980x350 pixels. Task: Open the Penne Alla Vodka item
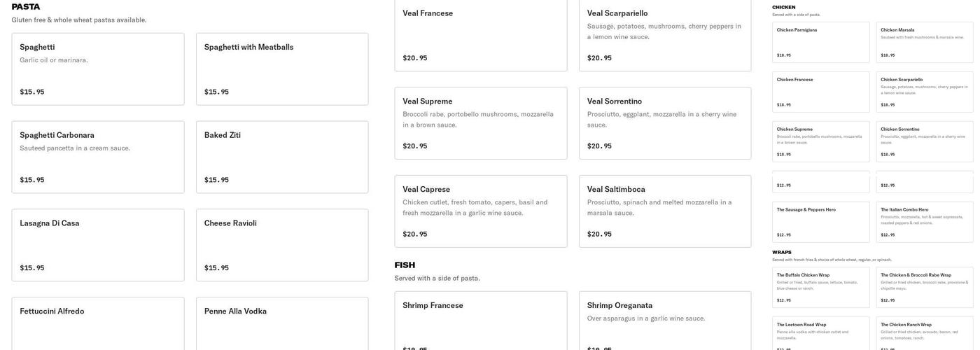[x=282, y=323]
